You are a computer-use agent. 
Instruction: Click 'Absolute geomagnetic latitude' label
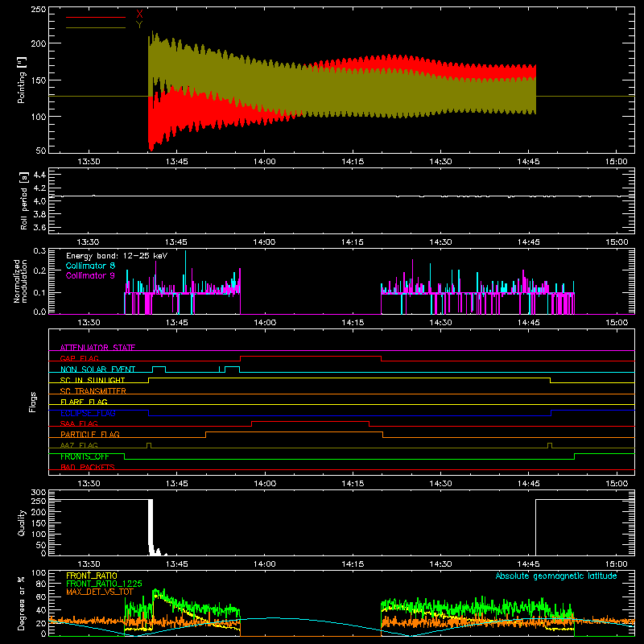[556, 576]
